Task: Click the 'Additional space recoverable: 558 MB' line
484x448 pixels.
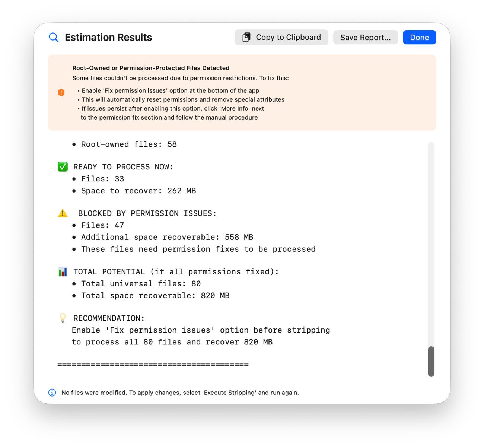Action: coord(167,237)
